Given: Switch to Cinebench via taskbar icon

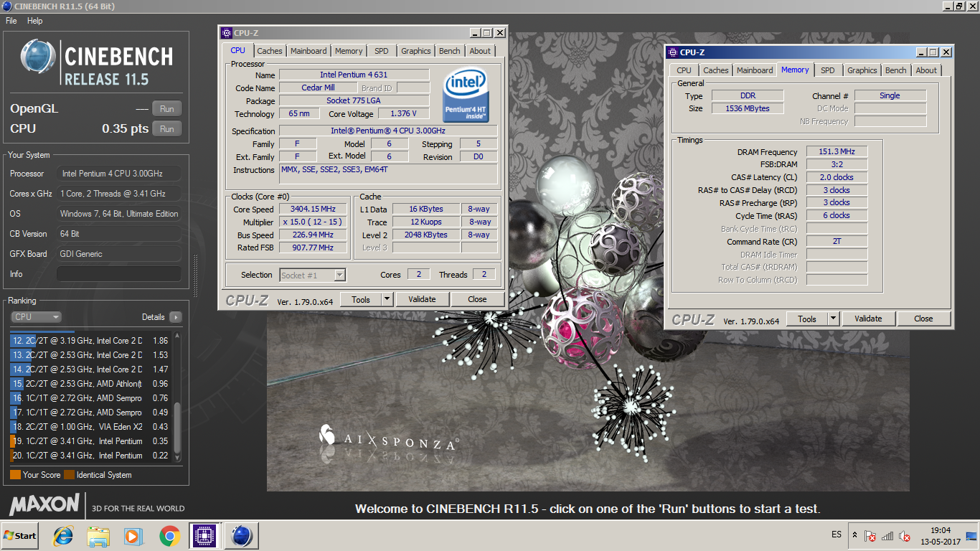Looking at the screenshot, I should (242, 535).
